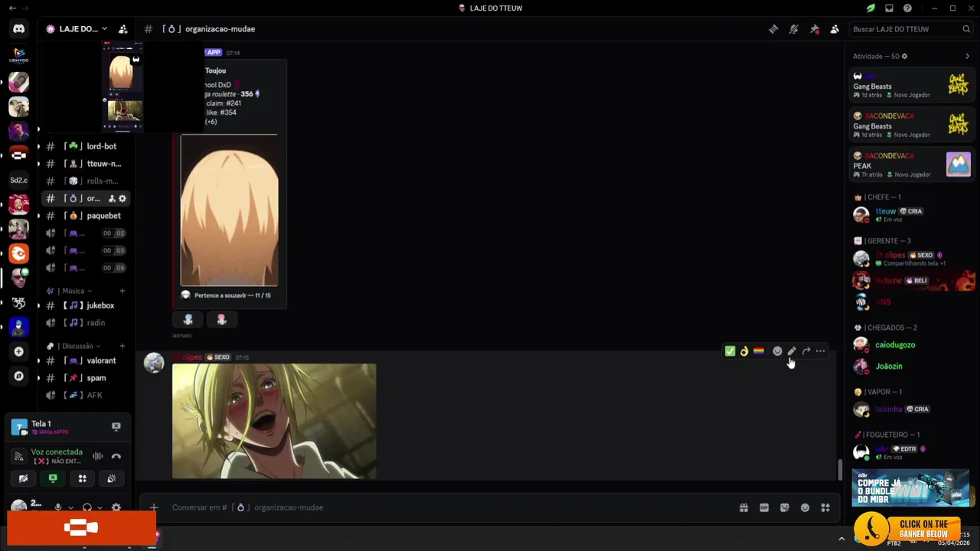Open the paquebet text channel
Viewport: 980px width, 551px height.
[84, 216]
